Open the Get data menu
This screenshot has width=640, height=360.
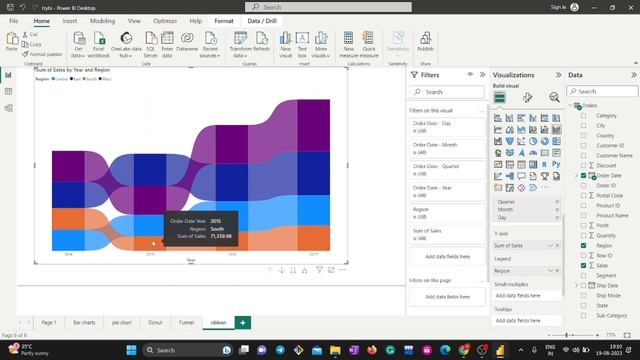click(78, 45)
